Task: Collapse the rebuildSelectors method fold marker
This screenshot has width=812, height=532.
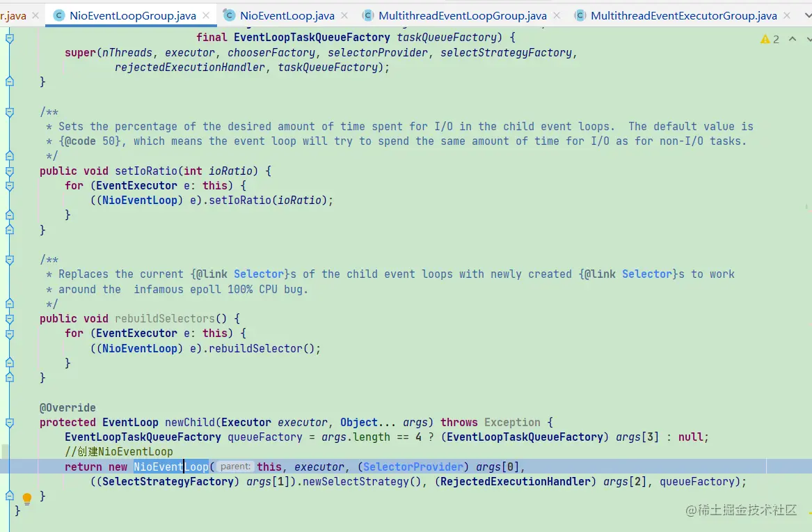Action: [x=9, y=319]
